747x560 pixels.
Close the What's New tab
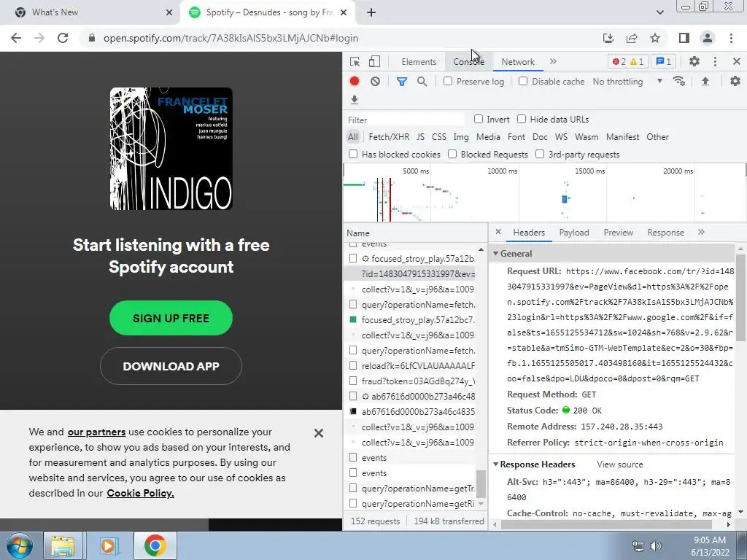click(x=169, y=12)
